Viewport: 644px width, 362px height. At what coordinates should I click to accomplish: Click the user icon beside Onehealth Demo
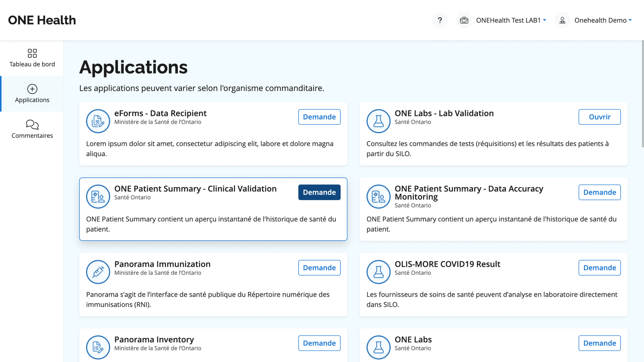pos(562,20)
